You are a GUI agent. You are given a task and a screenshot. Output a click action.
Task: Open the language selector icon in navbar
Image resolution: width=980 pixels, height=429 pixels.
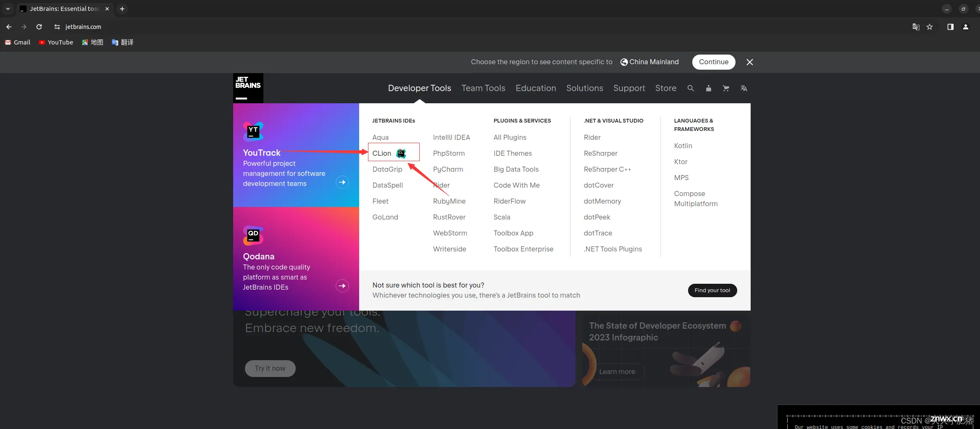pyautogui.click(x=744, y=88)
